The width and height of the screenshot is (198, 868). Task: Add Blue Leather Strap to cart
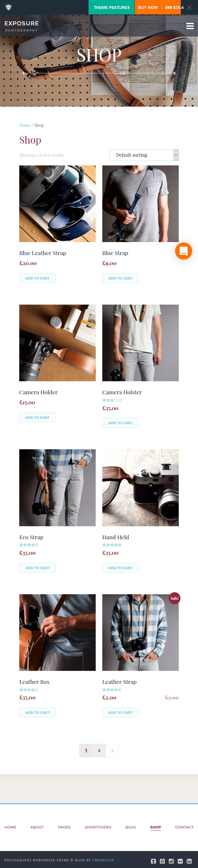coord(37,278)
